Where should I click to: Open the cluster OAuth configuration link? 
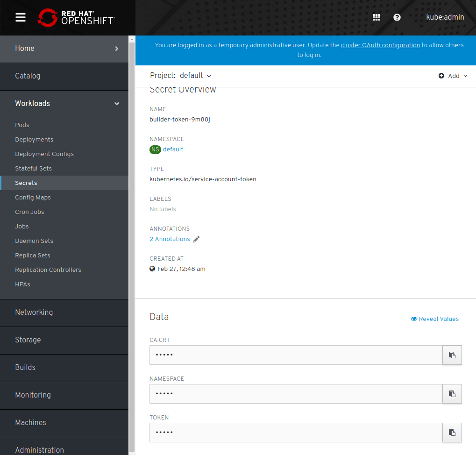(380, 45)
